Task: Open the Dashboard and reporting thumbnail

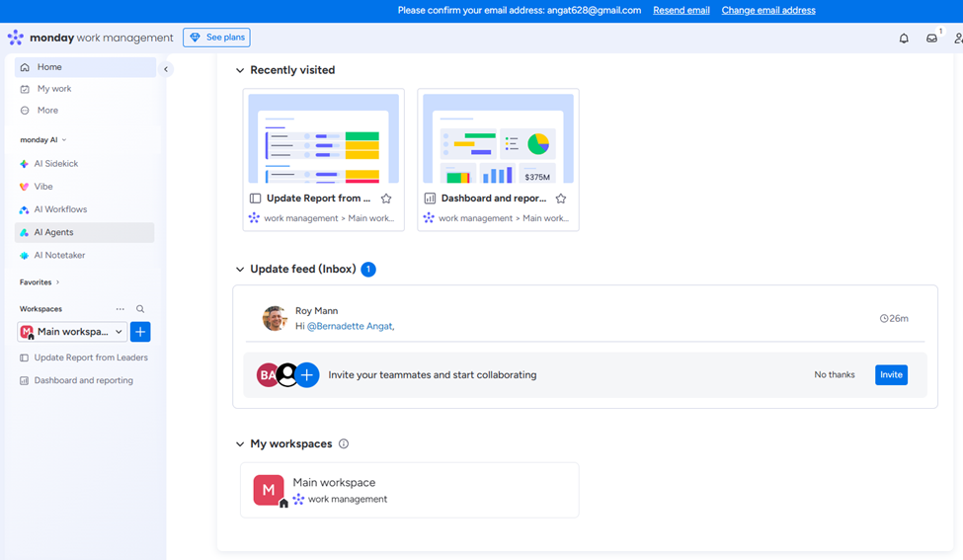Action: 498,139
